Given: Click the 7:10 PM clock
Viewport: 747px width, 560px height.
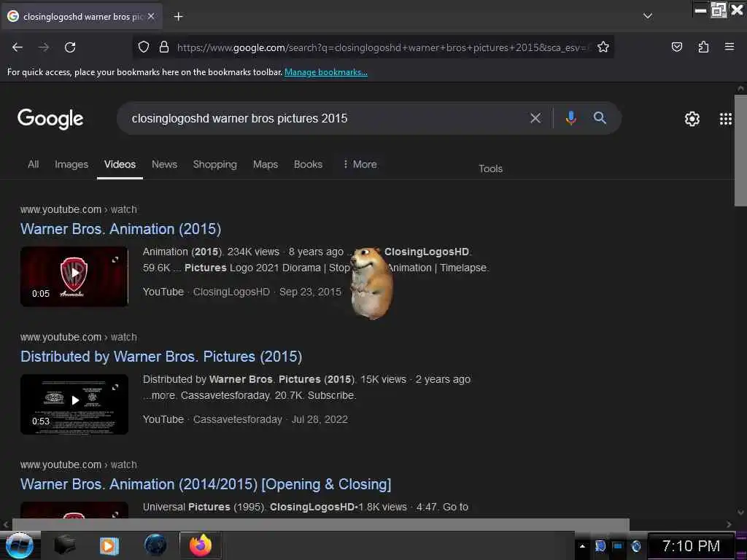Looking at the screenshot, I should point(691,546).
